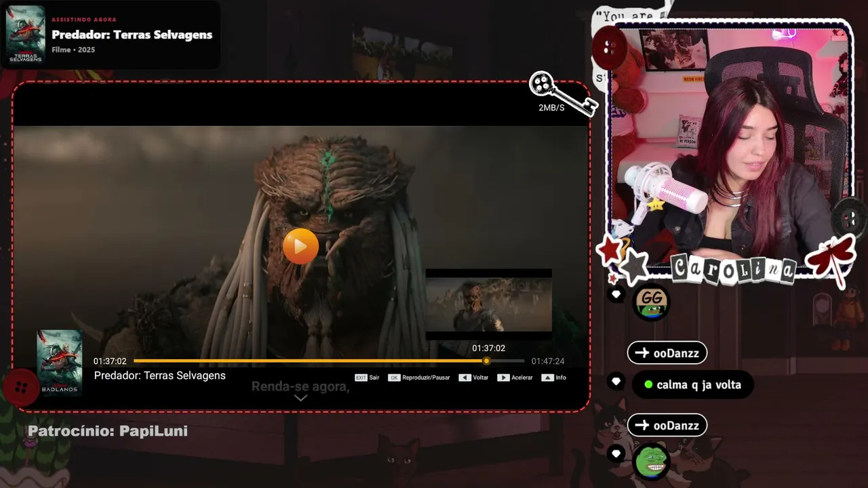Click the laughing Pepe emote in chat
Image resolution: width=868 pixels, height=488 pixels.
651,461
